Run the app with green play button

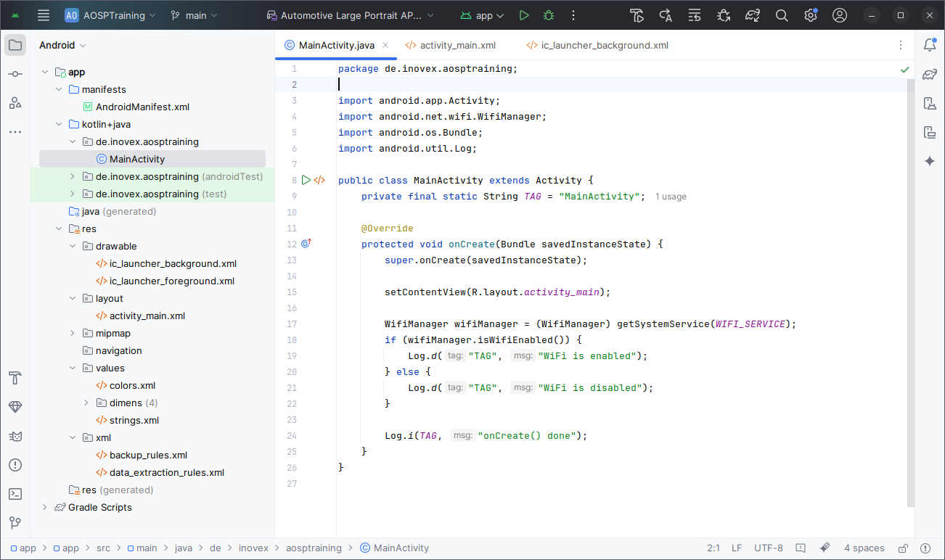[x=524, y=15]
